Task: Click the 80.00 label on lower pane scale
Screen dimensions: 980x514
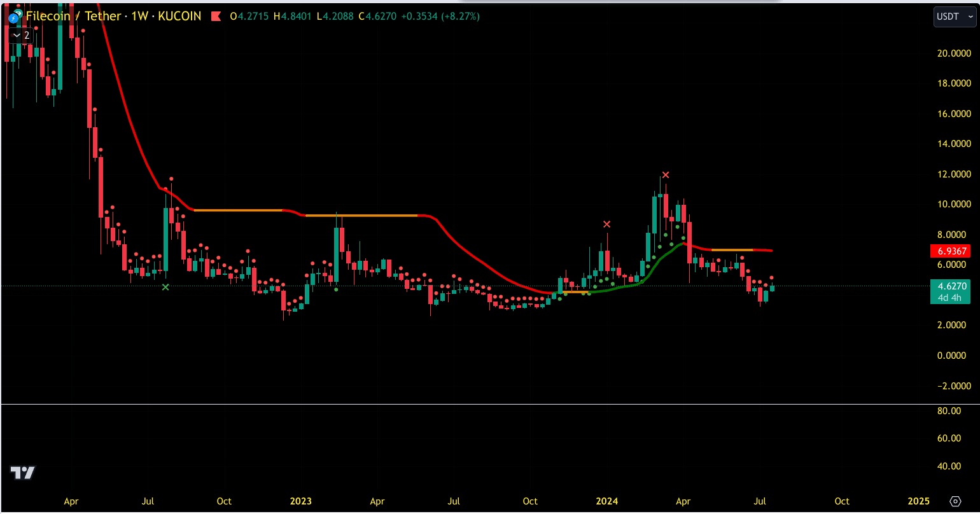Action: pyautogui.click(x=949, y=411)
